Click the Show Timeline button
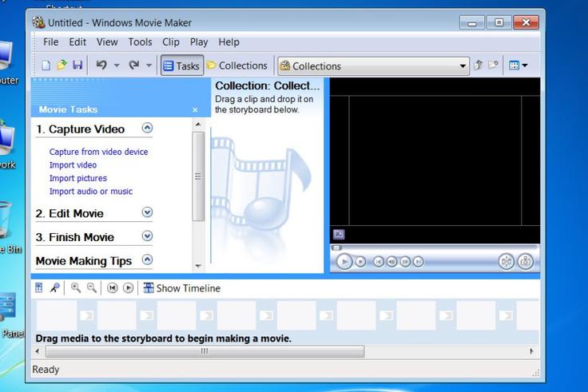The height and width of the screenshot is (392, 588). click(x=182, y=288)
